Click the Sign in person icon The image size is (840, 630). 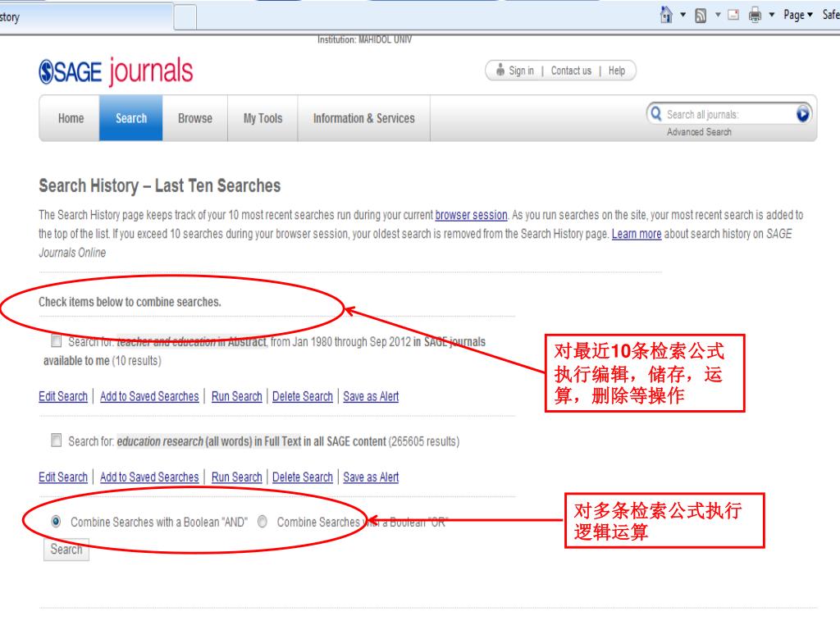coord(500,70)
